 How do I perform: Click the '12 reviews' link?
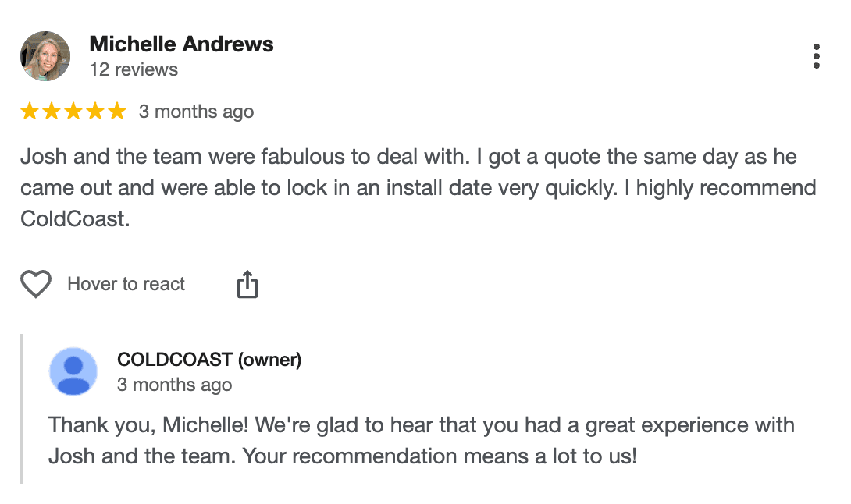click(x=134, y=69)
